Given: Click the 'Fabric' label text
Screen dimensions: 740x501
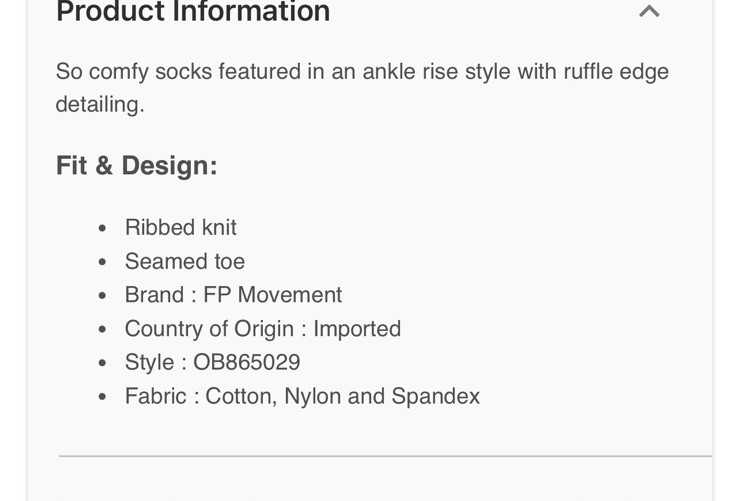Looking at the screenshot, I should click(155, 396).
